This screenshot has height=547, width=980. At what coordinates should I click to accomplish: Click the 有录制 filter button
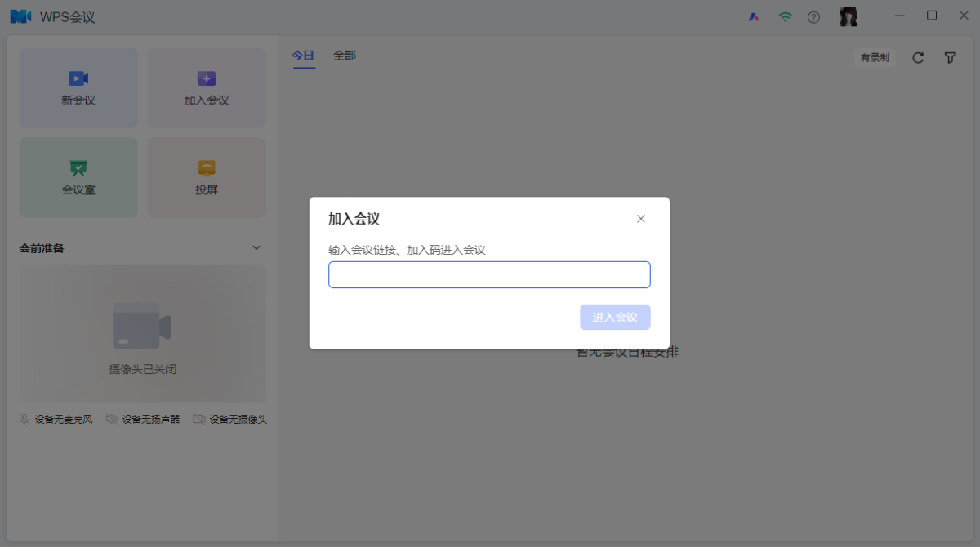tap(874, 57)
